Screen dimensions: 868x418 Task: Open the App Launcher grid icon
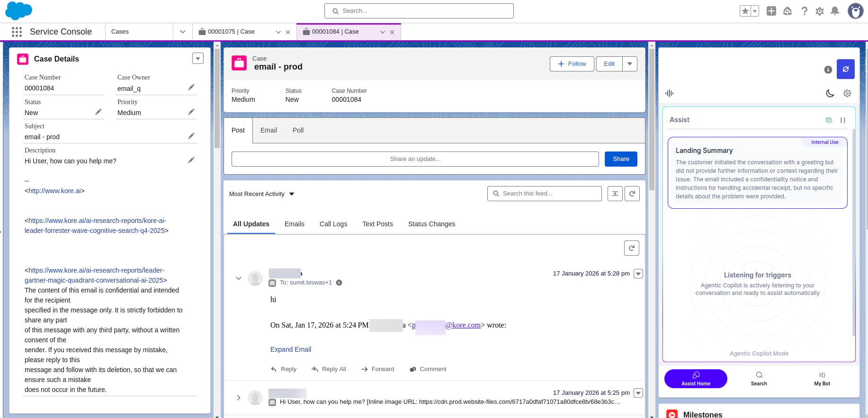17,32
